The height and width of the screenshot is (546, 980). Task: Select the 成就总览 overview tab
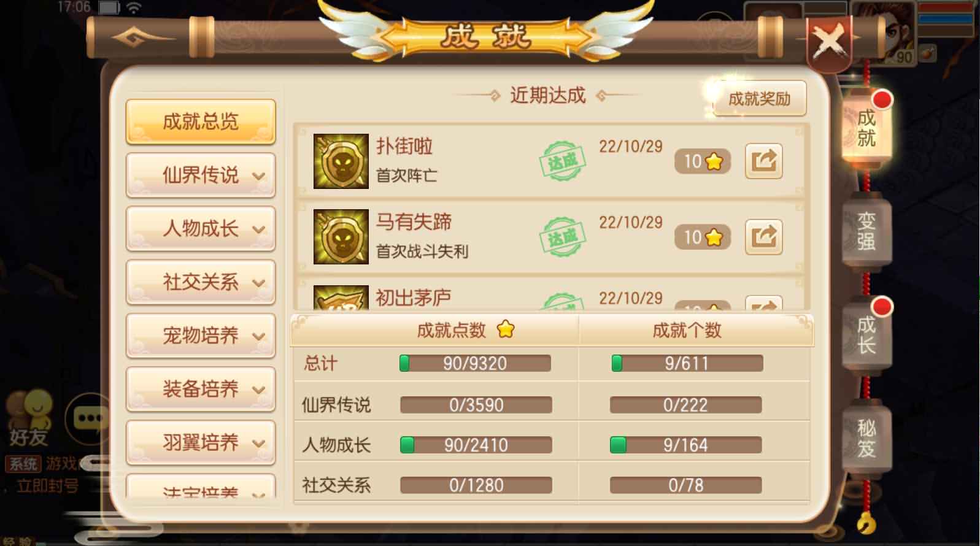[x=201, y=121]
